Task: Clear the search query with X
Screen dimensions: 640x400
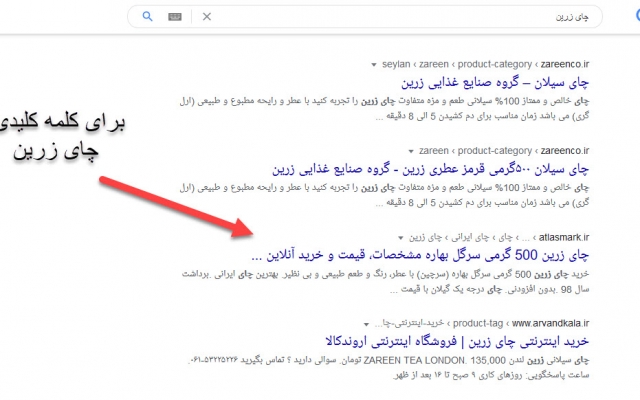Action: pos(207,17)
